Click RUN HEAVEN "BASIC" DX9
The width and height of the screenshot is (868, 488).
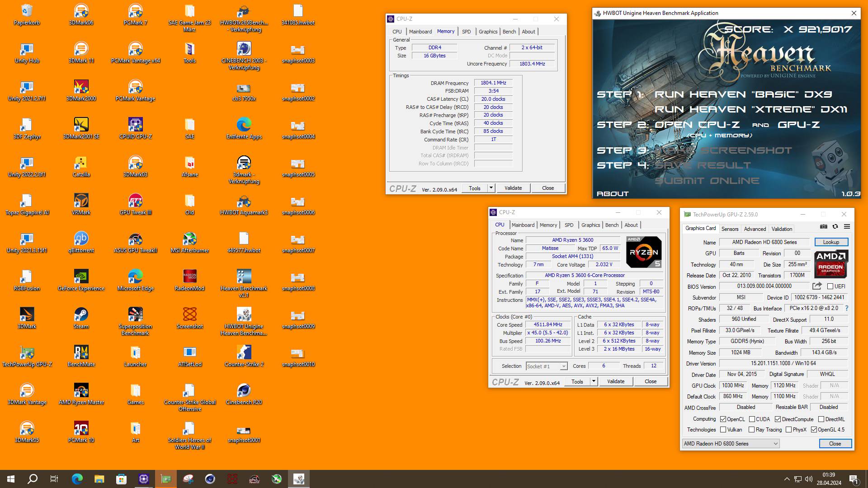coord(743,94)
